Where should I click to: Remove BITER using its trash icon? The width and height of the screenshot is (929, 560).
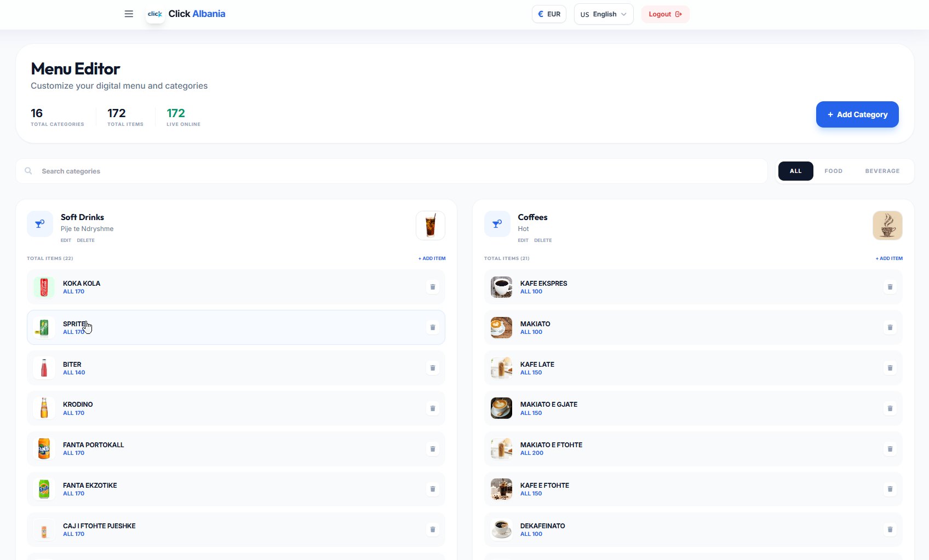tap(433, 368)
